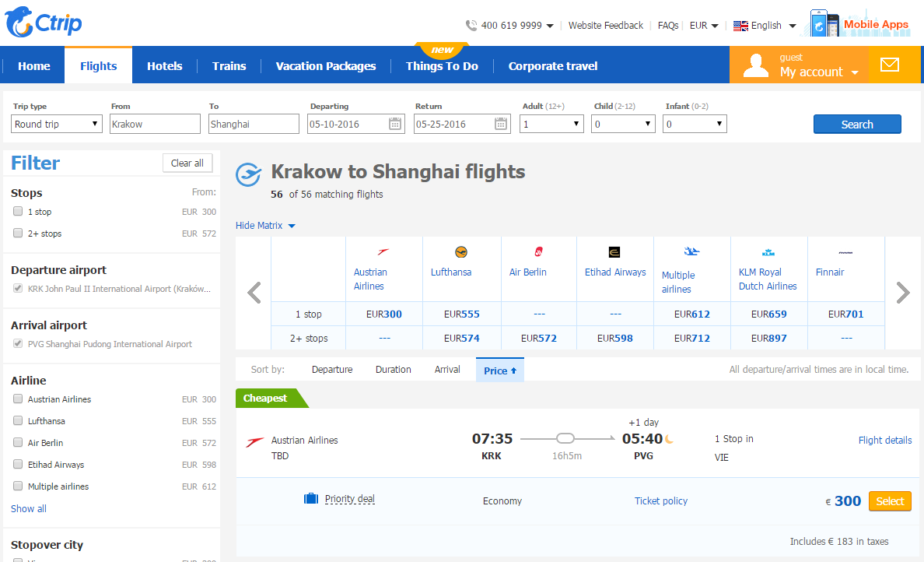The height and width of the screenshot is (562, 924).
Task: Click Clear all filters button
Action: pos(187,163)
